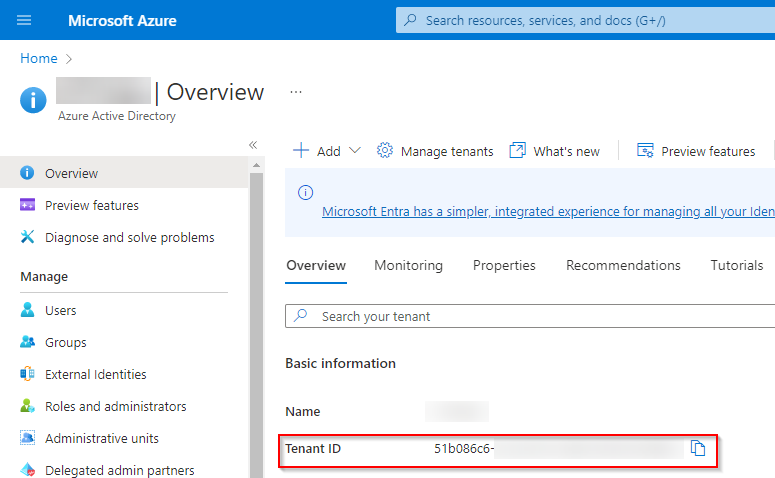The width and height of the screenshot is (775, 478).
Task: Copy the Tenant ID with copy icon
Action: pyautogui.click(x=697, y=448)
